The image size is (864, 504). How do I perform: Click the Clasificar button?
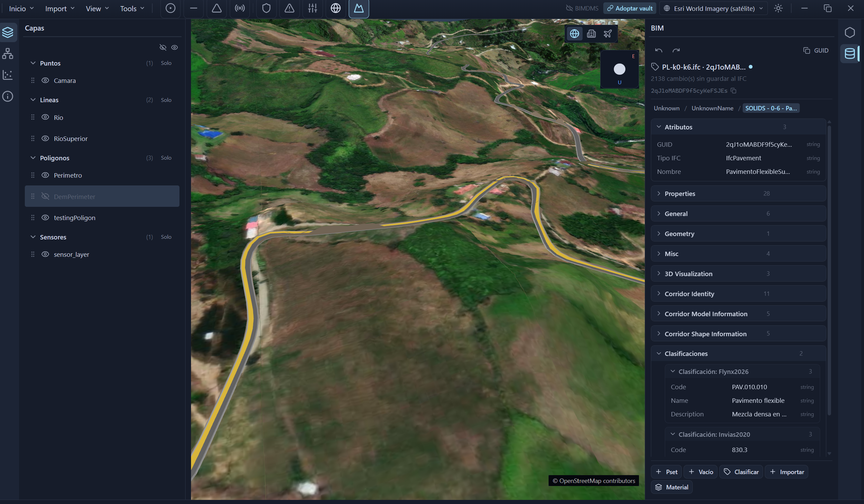(x=741, y=472)
